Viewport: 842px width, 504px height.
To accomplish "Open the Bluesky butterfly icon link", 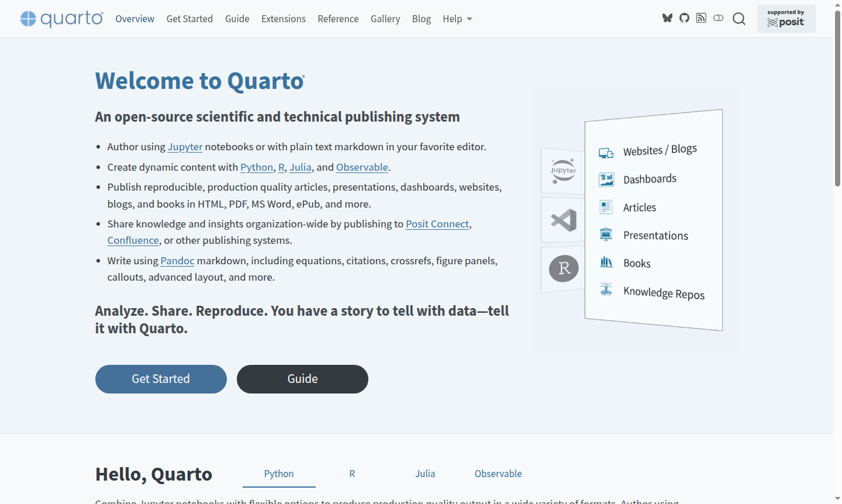I will click(x=667, y=18).
